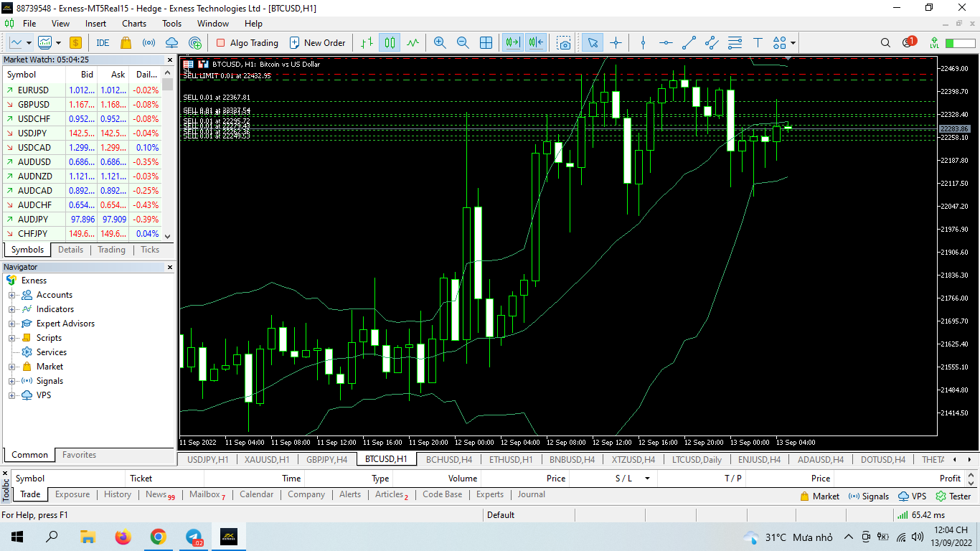Click the New Order button
Image resolution: width=980 pixels, height=551 pixels.
click(x=317, y=42)
